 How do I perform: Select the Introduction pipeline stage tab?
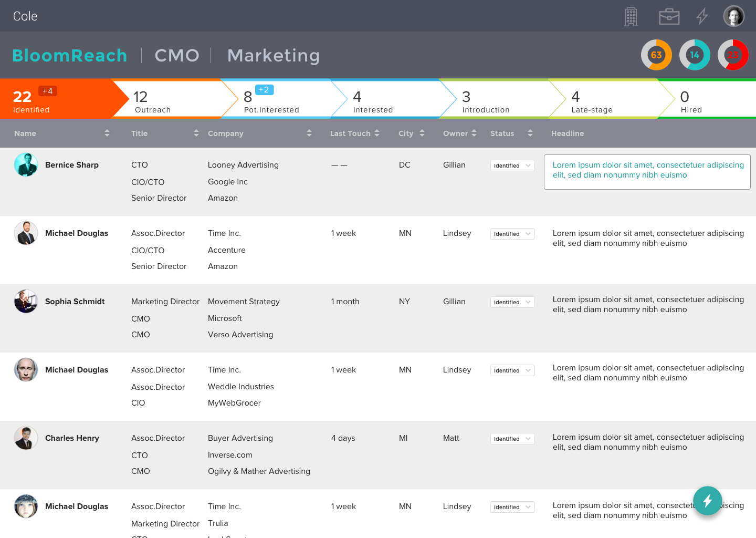coord(501,99)
